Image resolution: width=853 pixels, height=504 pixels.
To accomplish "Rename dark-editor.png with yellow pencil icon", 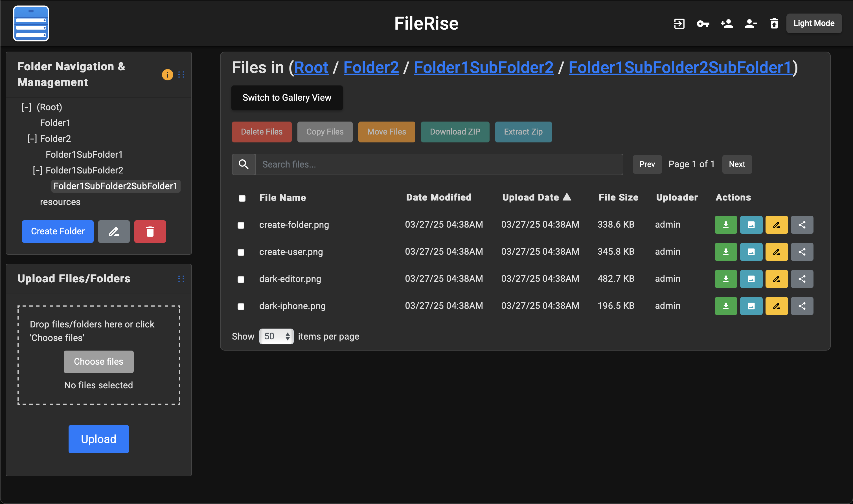I will click(776, 279).
